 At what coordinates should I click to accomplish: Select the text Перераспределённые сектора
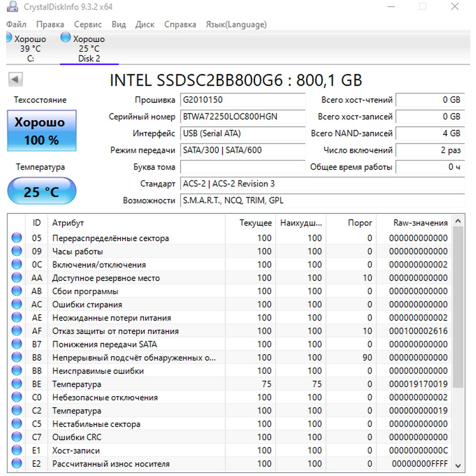[110, 238]
